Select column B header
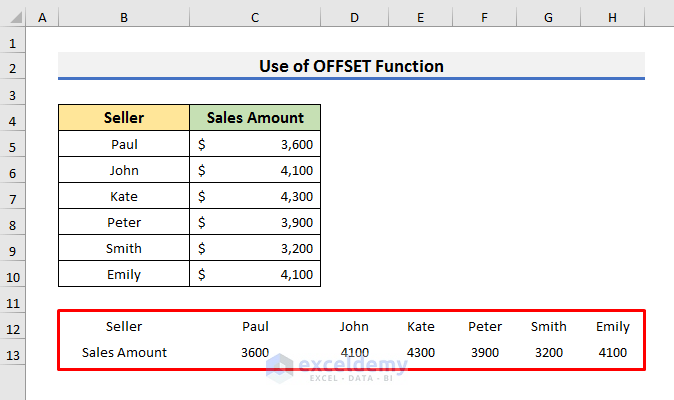The image size is (674, 400). click(123, 19)
